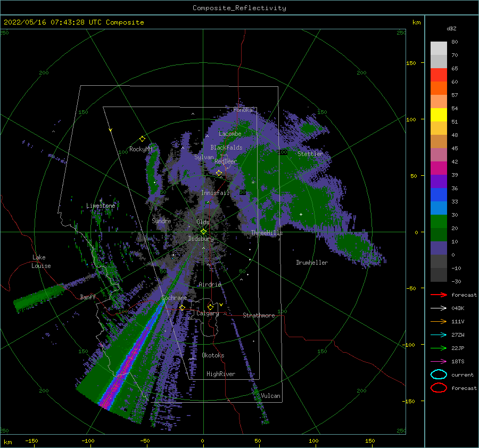Select the red swatch in dBZ scale
Image resolution: width=479 pixels, height=448 pixels.
(x=439, y=75)
